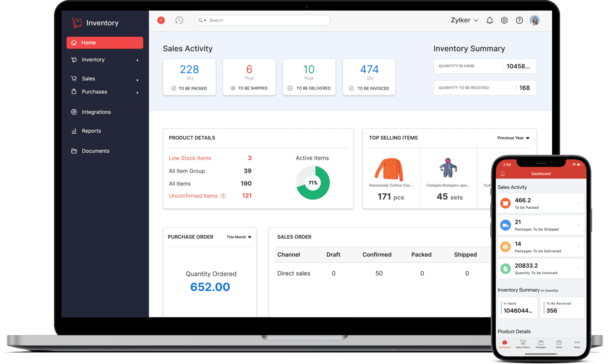Open the user profile avatar
Image resolution: width=610 pixels, height=364 pixels.
(535, 21)
